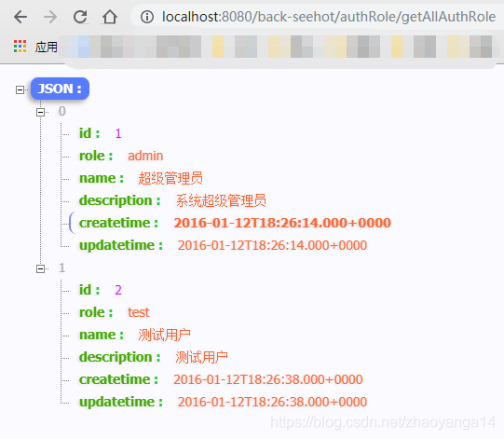This screenshot has height=439, width=504.
Task: Collapse array item 0
Action: tap(40, 112)
